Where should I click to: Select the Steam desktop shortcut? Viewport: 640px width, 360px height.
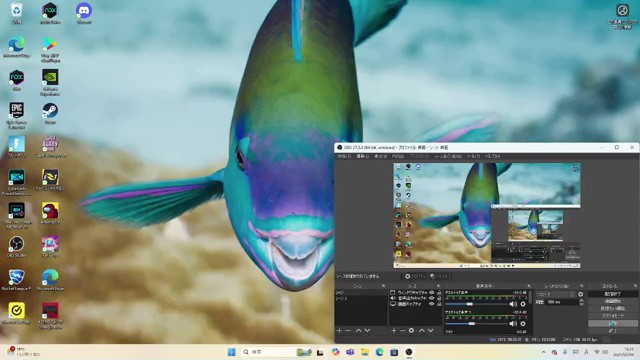50,113
